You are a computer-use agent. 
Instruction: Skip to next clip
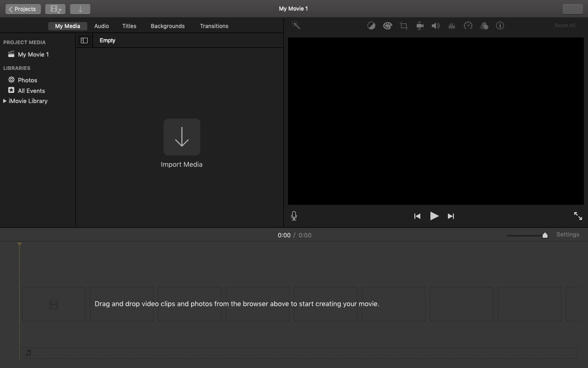[x=451, y=216]
